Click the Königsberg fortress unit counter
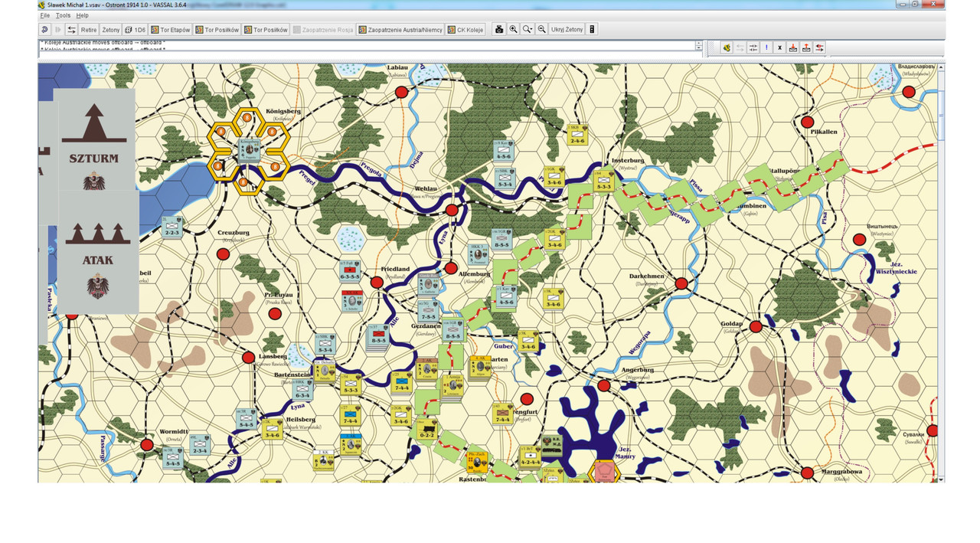 [248, 150]
